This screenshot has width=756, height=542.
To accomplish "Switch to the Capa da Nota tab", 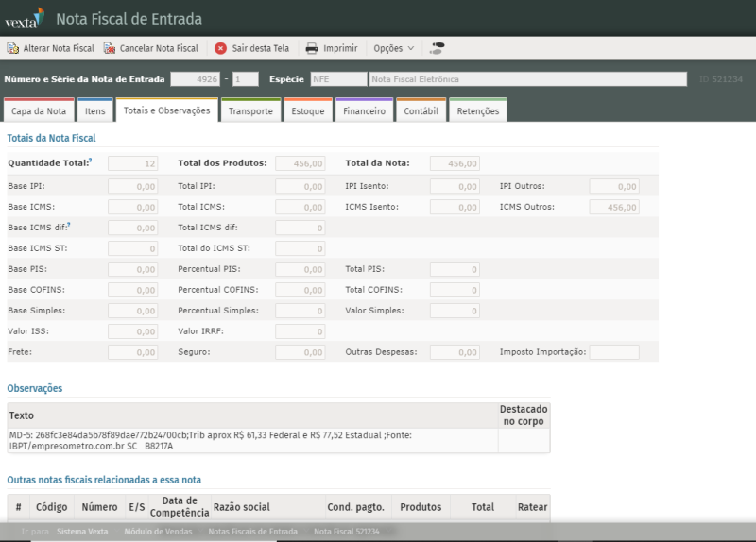I will 39,111.
